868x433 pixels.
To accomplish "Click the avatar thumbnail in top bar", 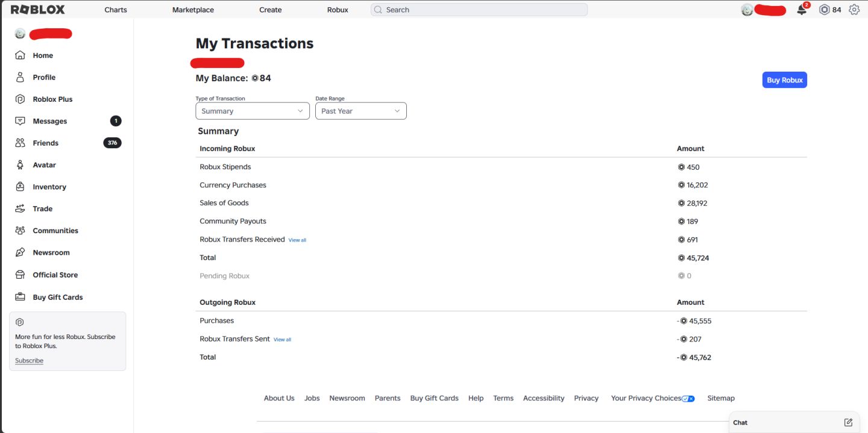I will pyautogui.click(x=747, y=10).
